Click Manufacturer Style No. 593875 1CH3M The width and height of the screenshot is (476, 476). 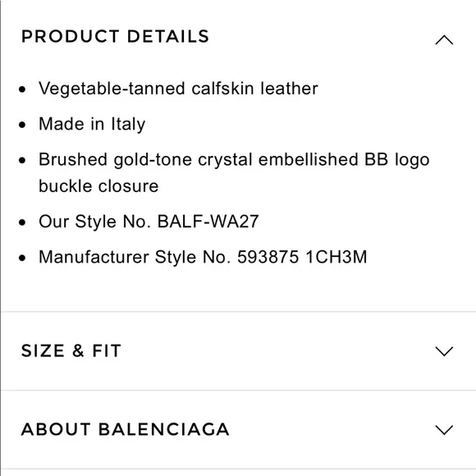point(203,257)
